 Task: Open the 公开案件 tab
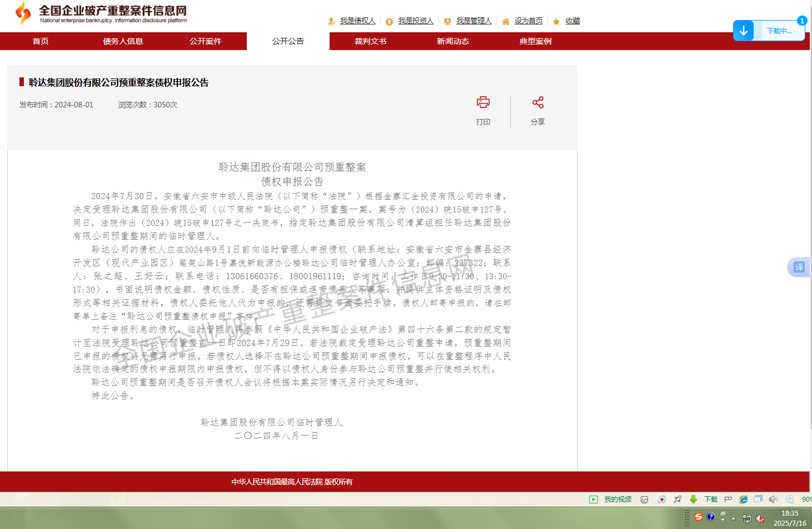[x=206, y=41]
